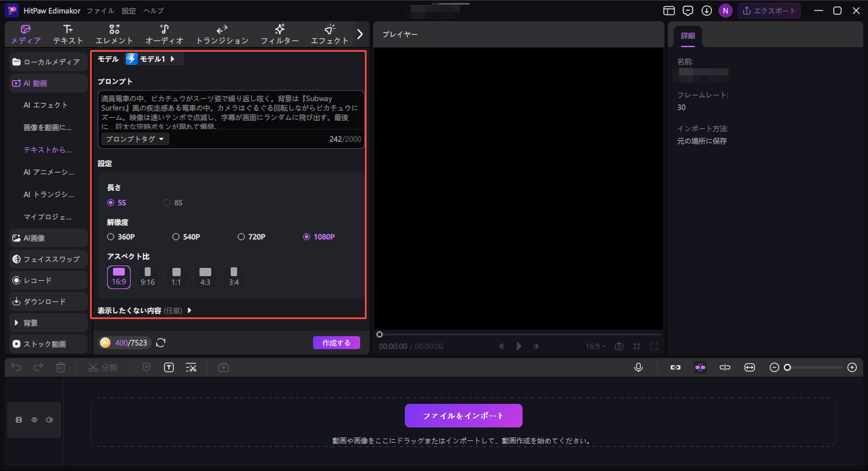The image size is (868, 471).
Task: Open AI アニメーシ… item
Action: (x=49, y=172)
